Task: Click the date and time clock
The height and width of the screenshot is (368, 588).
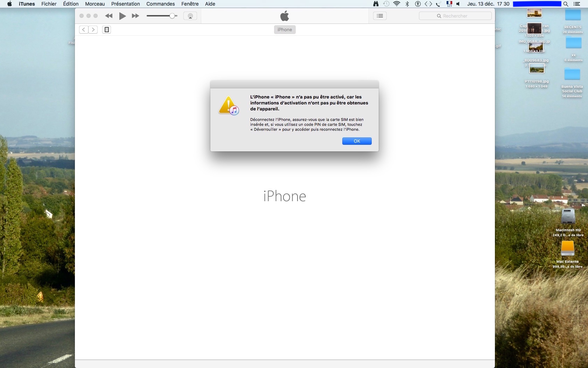Action: [488, 4]
